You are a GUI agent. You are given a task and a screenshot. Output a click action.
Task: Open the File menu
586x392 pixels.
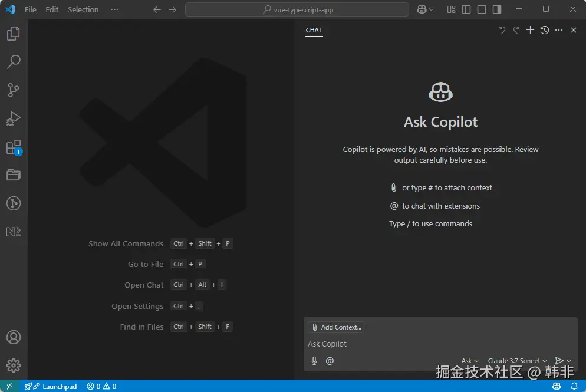pos(30,9)
